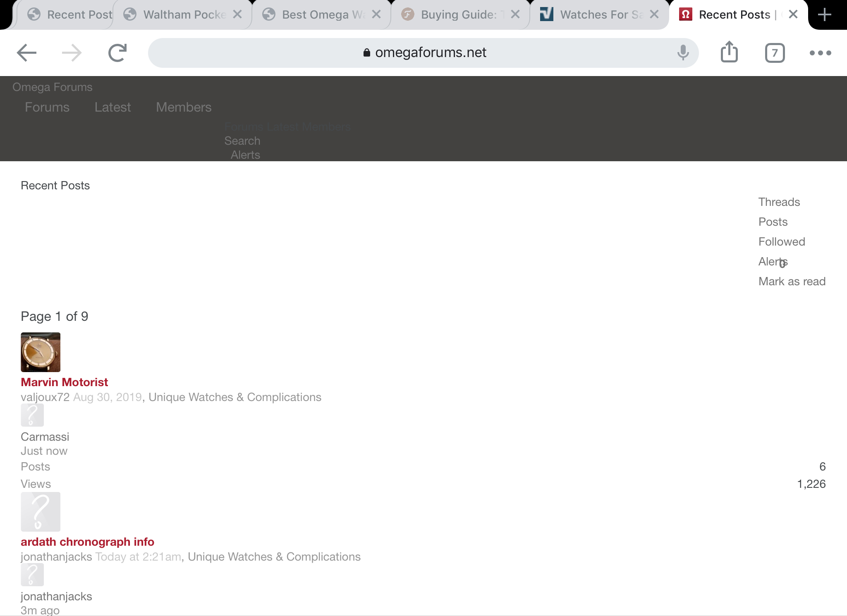Click Mark as read link
This screenshot has height=616, width=847.
[x=792, y=282]
